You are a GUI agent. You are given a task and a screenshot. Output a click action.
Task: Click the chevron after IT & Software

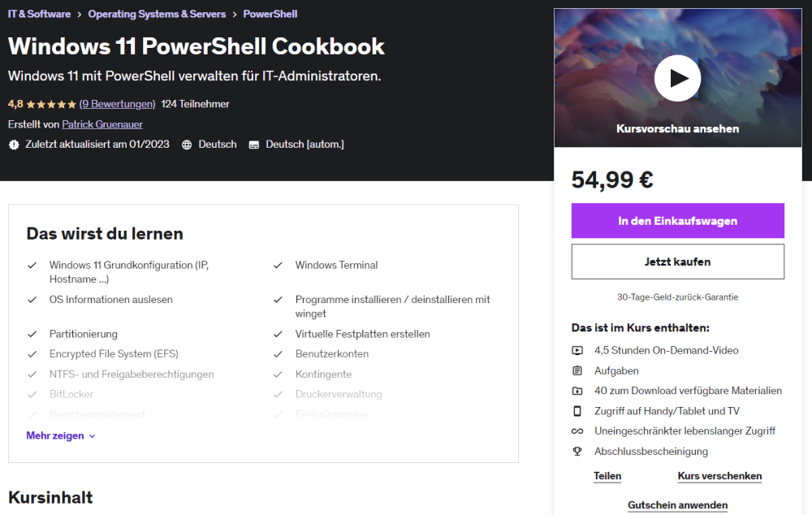[x=80, y=15]
